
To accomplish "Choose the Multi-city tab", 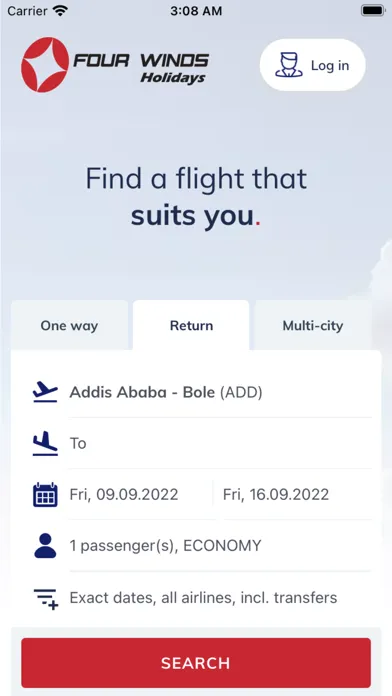I will (313, 325).
